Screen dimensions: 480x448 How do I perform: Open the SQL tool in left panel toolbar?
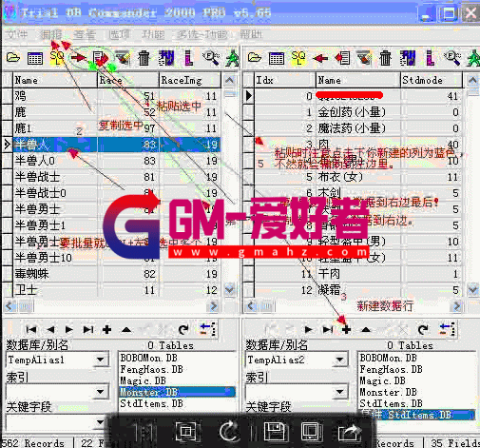click(x=57, y=58)
